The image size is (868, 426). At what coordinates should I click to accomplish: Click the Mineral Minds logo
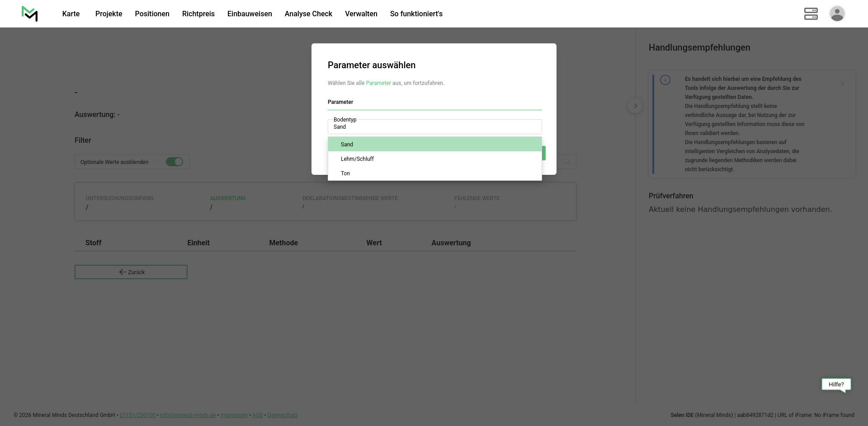[30, 14]
